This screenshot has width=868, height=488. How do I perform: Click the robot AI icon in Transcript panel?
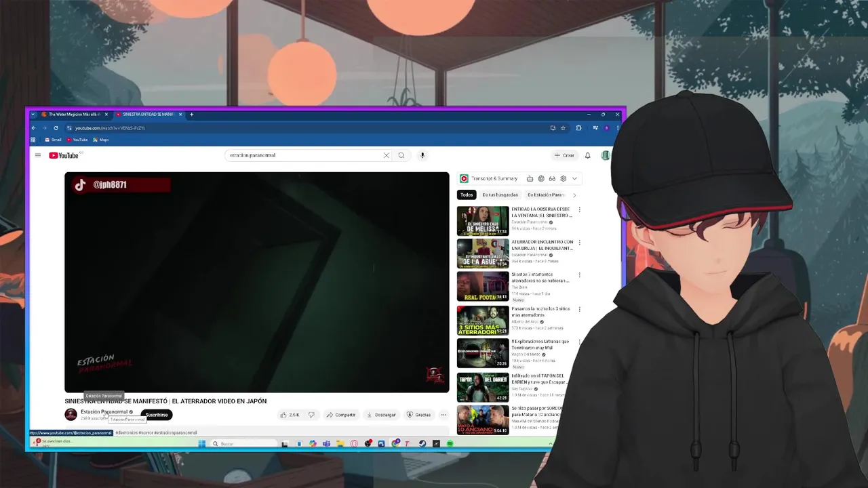tap(530, 179)
